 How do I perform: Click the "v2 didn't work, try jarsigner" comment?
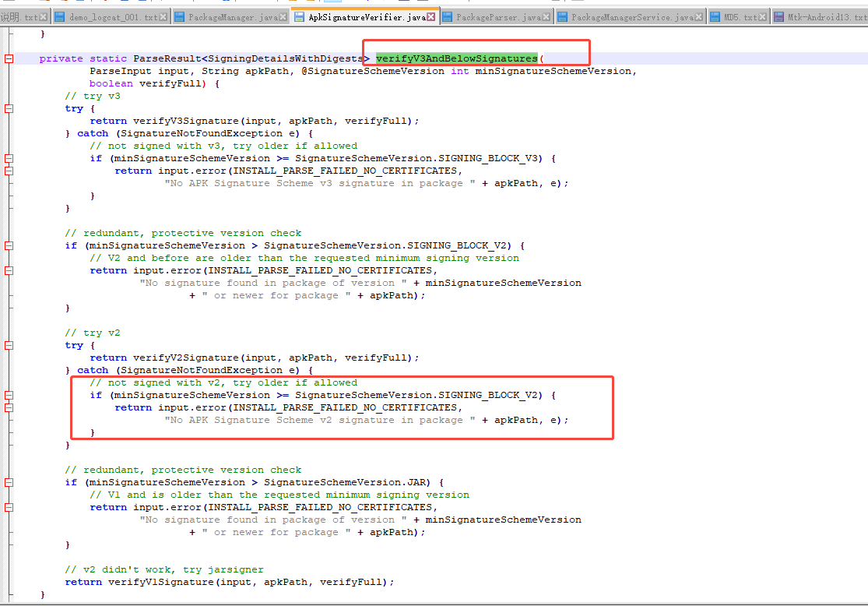(x=164, y=569)
